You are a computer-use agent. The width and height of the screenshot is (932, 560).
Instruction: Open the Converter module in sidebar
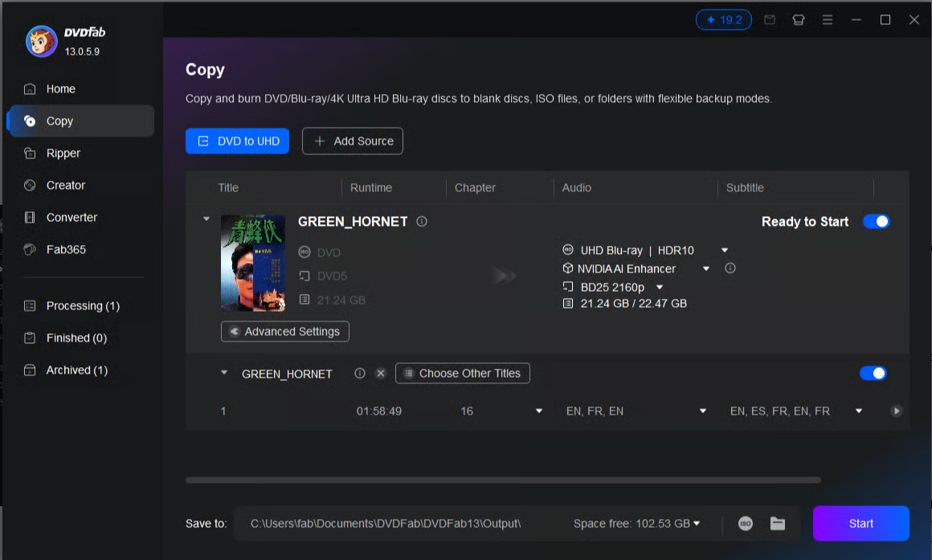tap(72, 218)
